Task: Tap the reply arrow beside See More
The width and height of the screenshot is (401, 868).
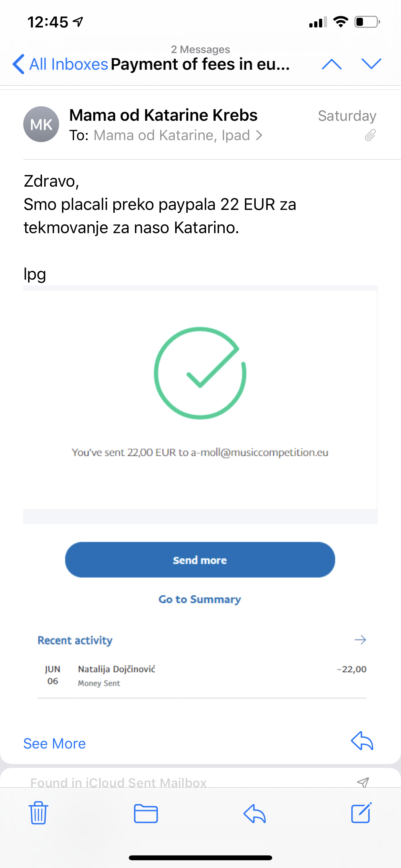Action: [x=362, y=741]
